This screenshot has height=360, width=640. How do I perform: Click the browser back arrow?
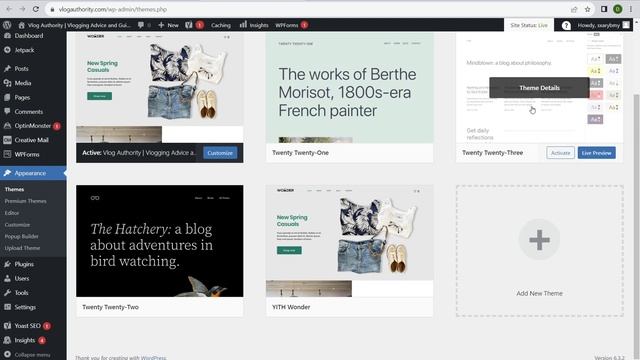[x=9, y=9]
